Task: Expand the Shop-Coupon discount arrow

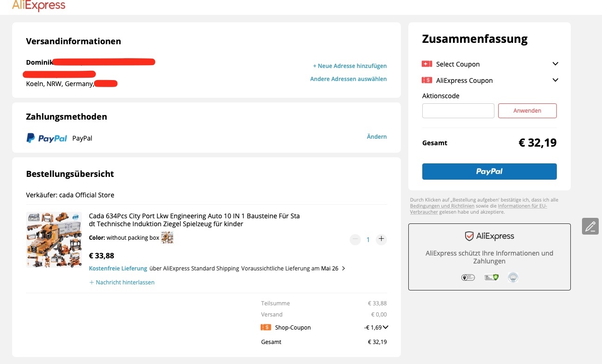Action: click(x=386, y=327)
